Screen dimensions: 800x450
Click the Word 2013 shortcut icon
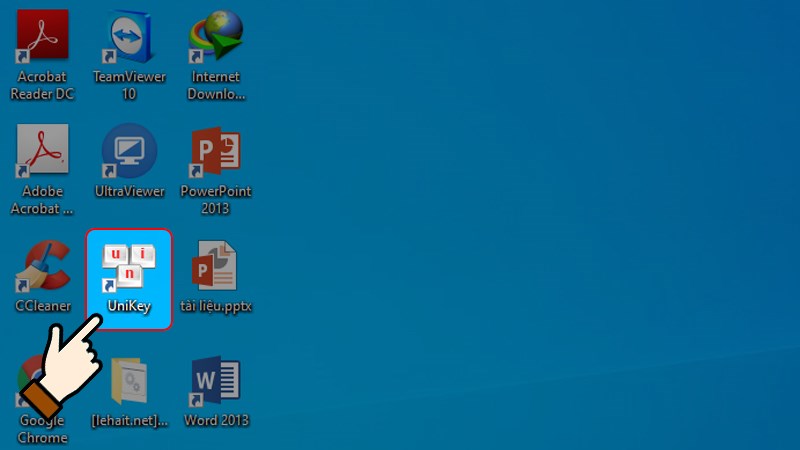(215, 381)
